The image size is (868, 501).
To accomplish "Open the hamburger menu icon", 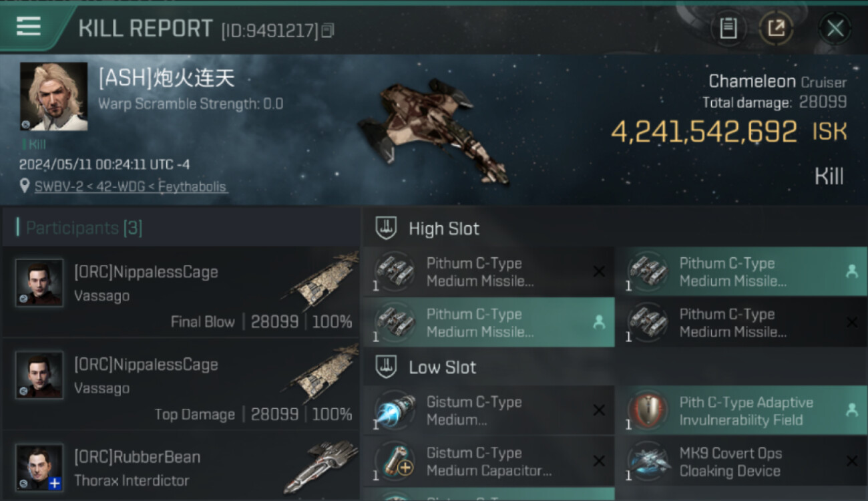I will pyautogui.click(x=29, y=26).
